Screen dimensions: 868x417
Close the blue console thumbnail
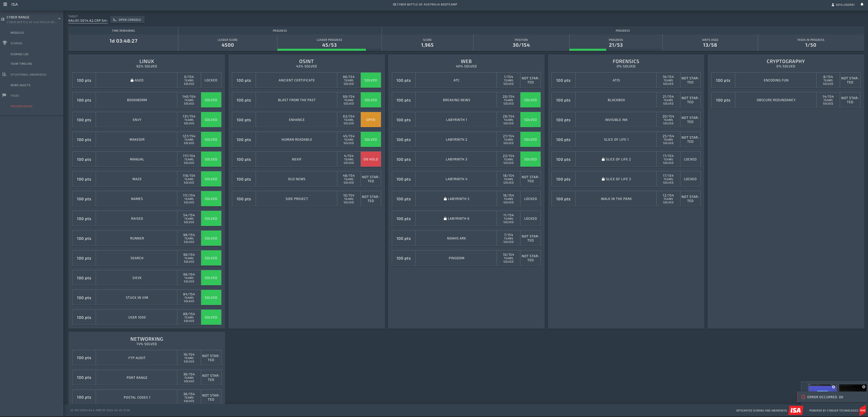coord(833,387)
